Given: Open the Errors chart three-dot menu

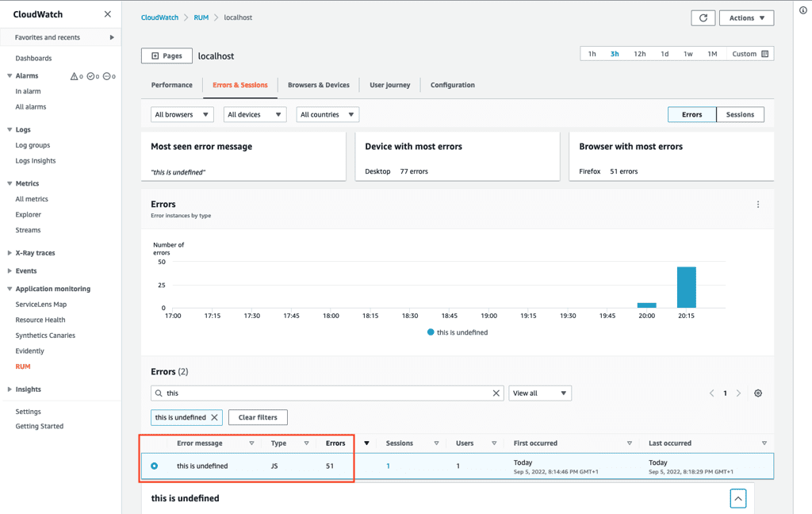Looking at the screenshot, I should (758, 205).
